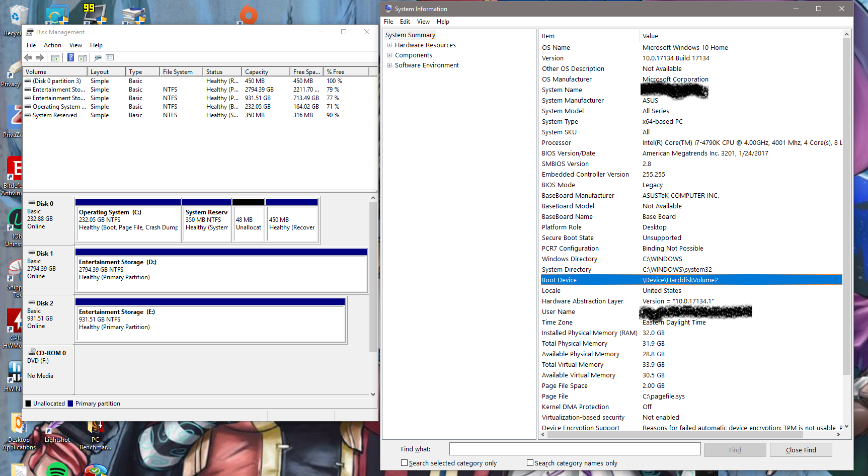Open the View menu in Disk Management

[x=75, y=45]
